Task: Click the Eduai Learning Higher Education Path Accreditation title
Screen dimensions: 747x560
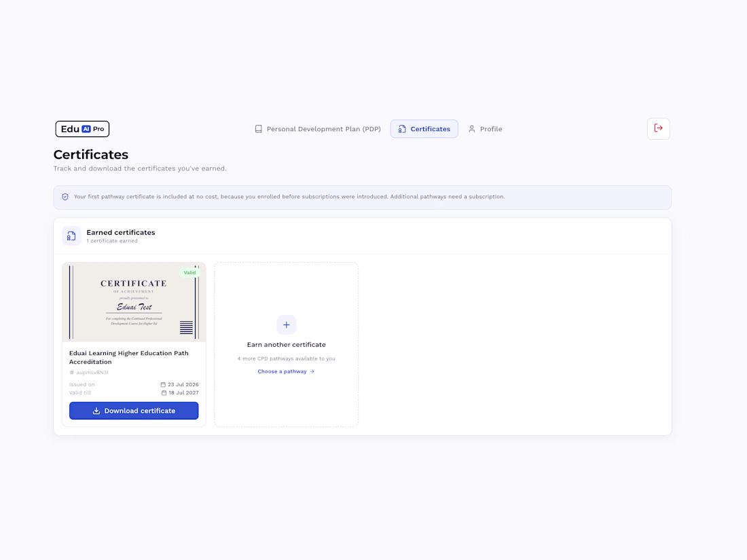Action: [x=128, y=357]
